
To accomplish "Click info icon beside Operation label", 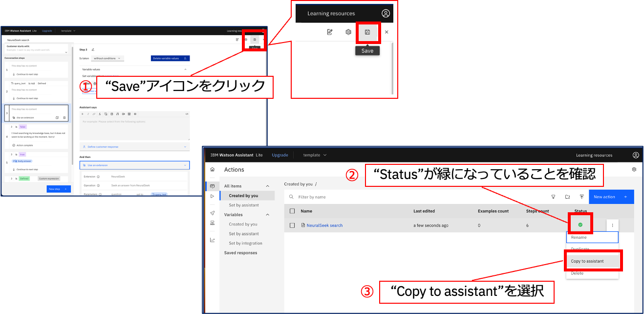I will coord(98,185).
